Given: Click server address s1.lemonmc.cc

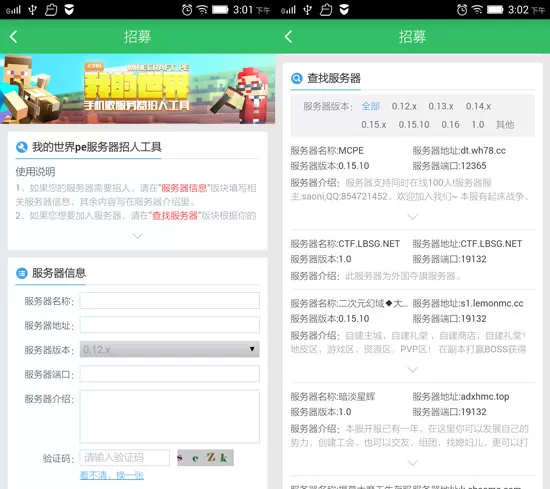Looking at the screenshot, I should pos(492,303).
